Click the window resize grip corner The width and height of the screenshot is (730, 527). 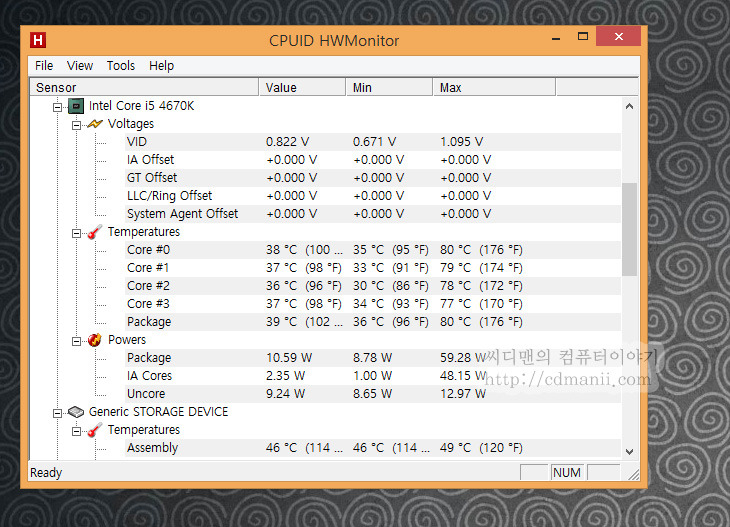pyautogui.click(x=634, y=474)
